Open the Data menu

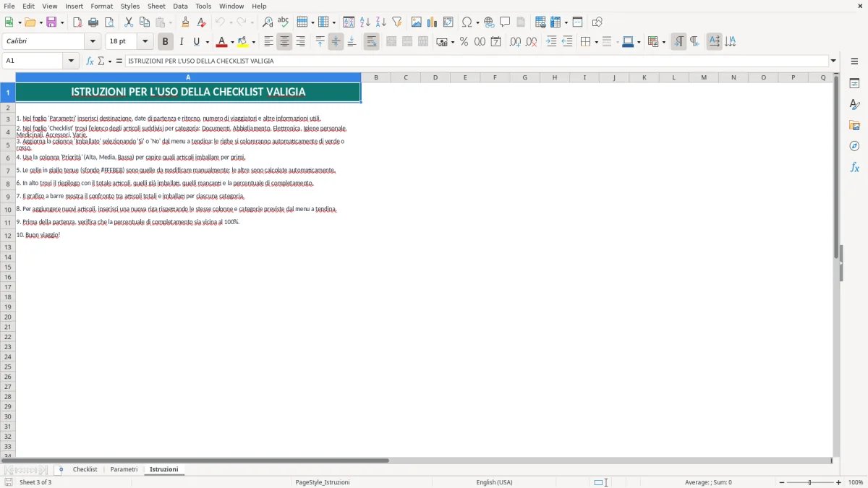point(180,6)
